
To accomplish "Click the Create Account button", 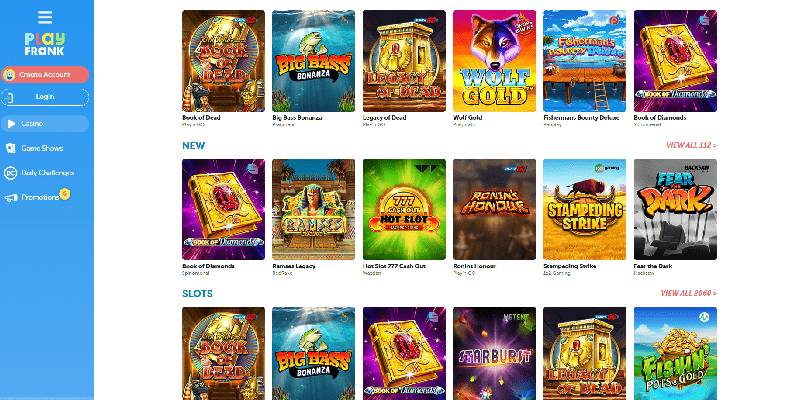I will tap(45, 74).
